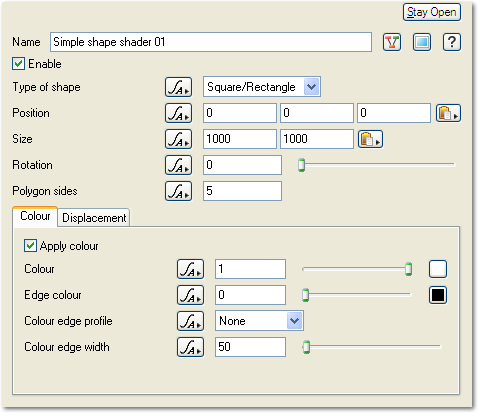Open the shader preview window icon
The height and width of the screenshot is (420, 485).
[x=422, y=42]
